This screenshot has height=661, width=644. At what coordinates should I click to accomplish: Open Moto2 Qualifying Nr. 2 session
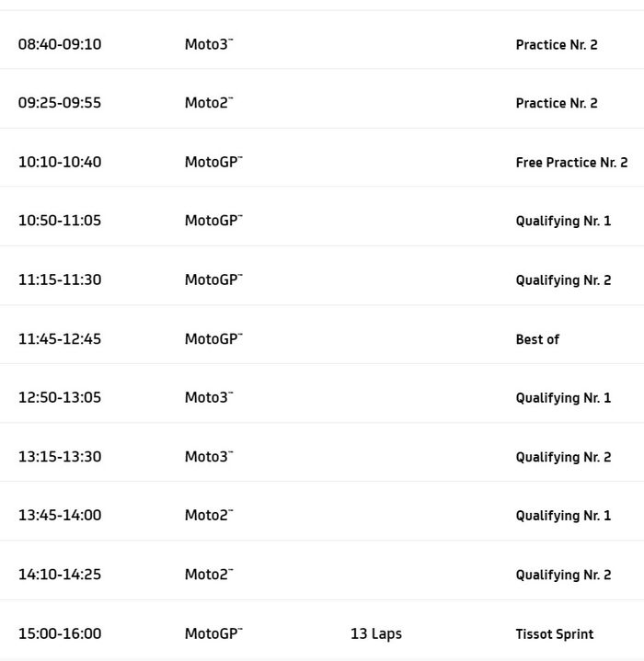coord(563,575)
